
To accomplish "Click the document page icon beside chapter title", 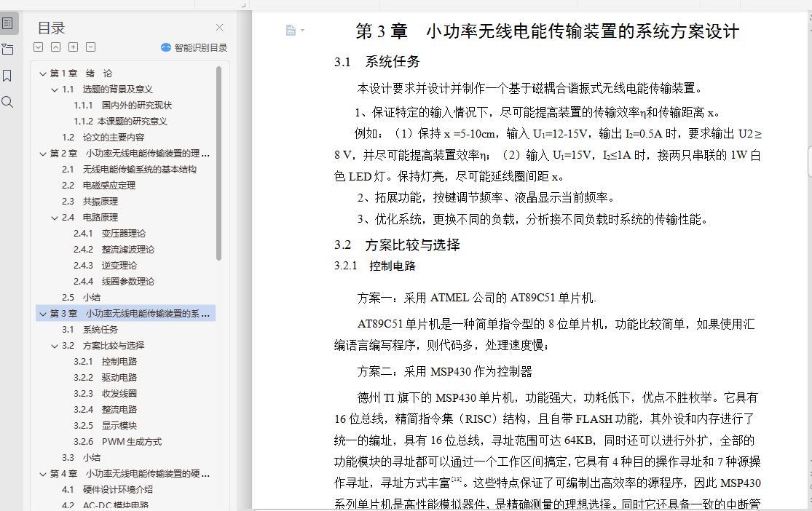I will tap(291, 31).
